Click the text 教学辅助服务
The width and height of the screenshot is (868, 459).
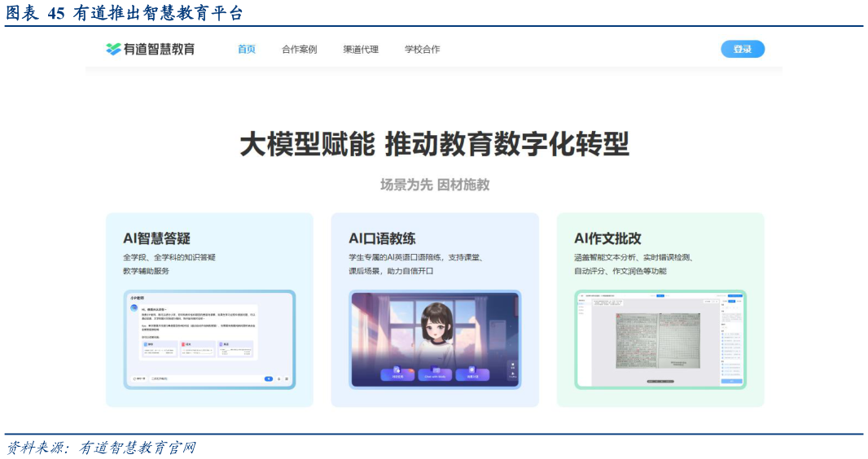pyautogui.click(x=146, y=271)
